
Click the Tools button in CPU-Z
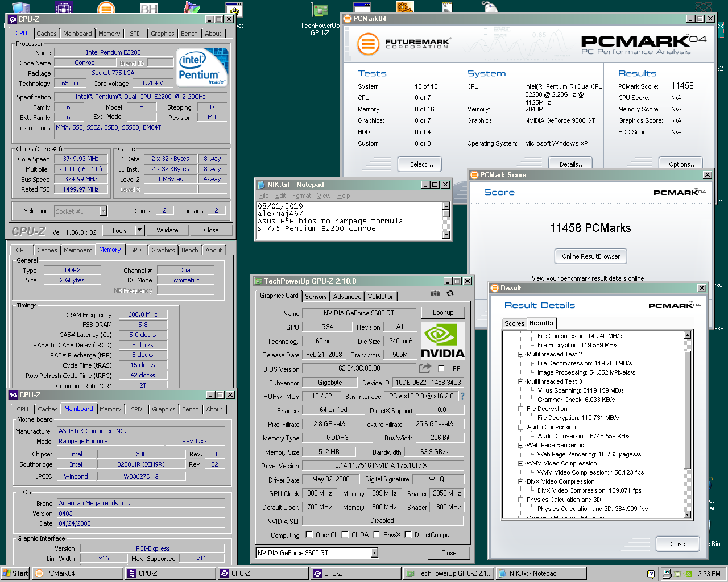tap(119, 230)
